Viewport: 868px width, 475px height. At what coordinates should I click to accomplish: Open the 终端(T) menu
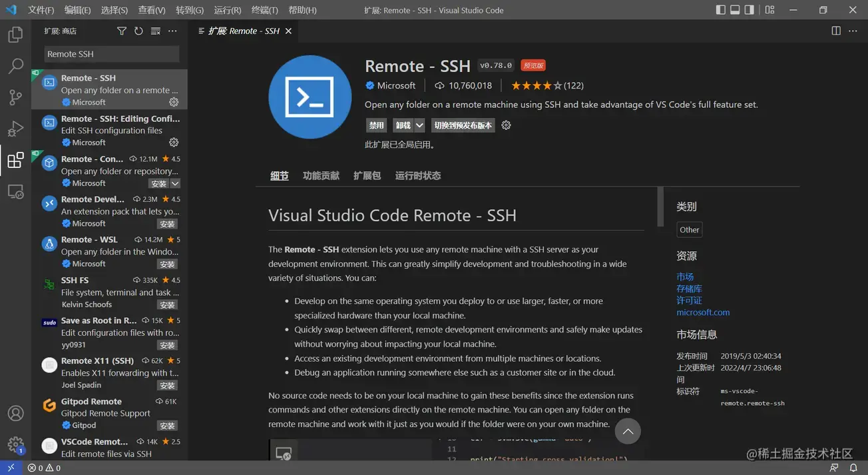point(265,10)
